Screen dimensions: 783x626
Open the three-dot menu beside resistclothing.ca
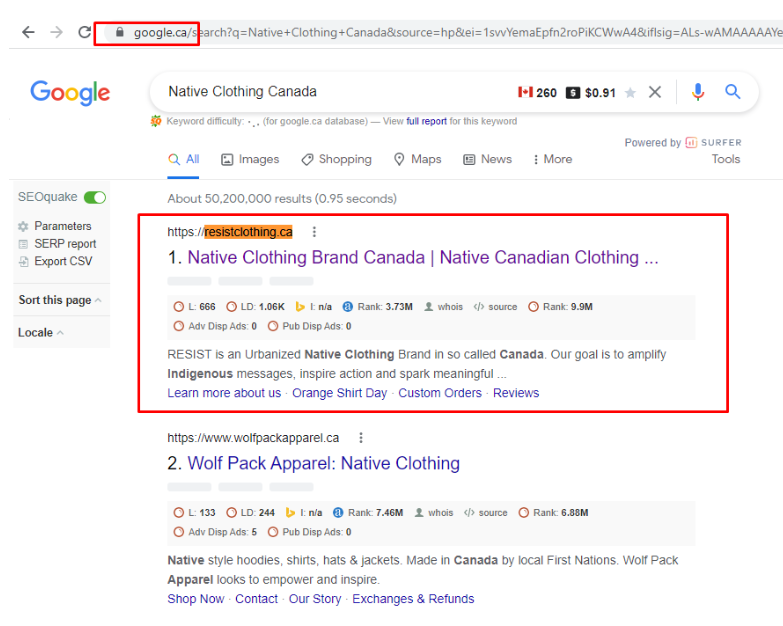(x=314, y=232)
